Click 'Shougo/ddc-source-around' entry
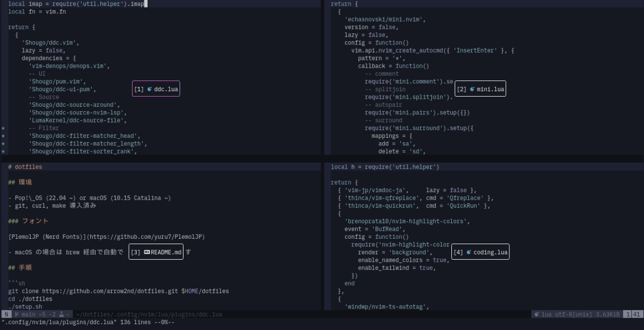The height and width of the screenshot is (330, 644). coord(74,105)
